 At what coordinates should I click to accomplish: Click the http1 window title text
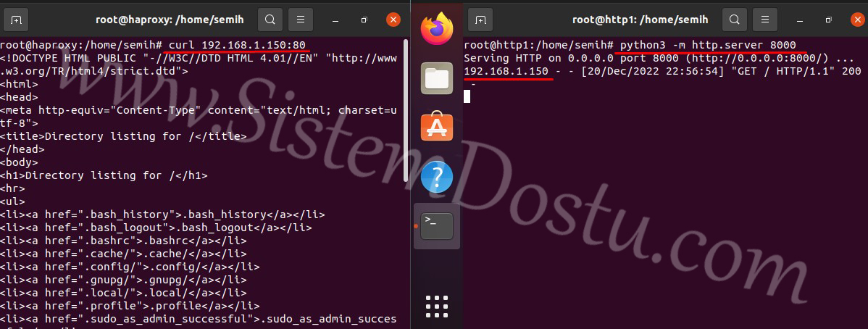coord(640,20)
